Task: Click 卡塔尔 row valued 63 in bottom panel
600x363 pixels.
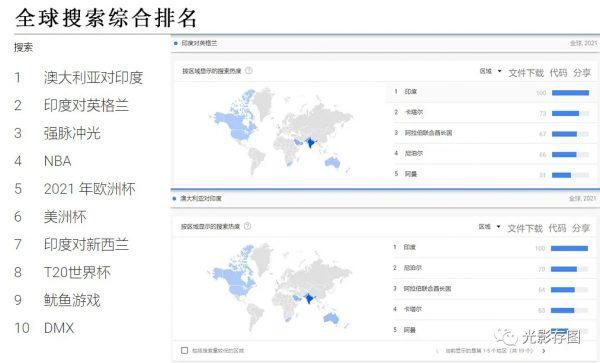Action: point(491,309)
